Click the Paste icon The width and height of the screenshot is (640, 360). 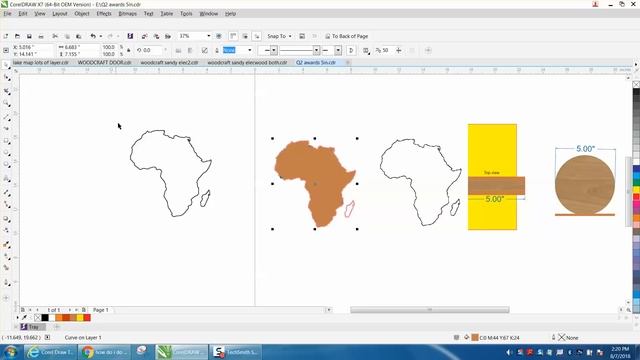[79, 36]
